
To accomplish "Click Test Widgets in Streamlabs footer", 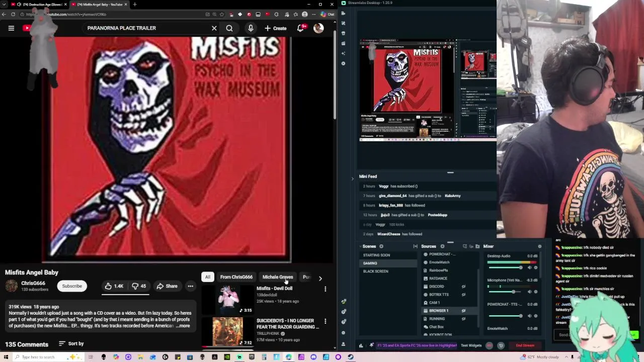I will pos(471,345).
